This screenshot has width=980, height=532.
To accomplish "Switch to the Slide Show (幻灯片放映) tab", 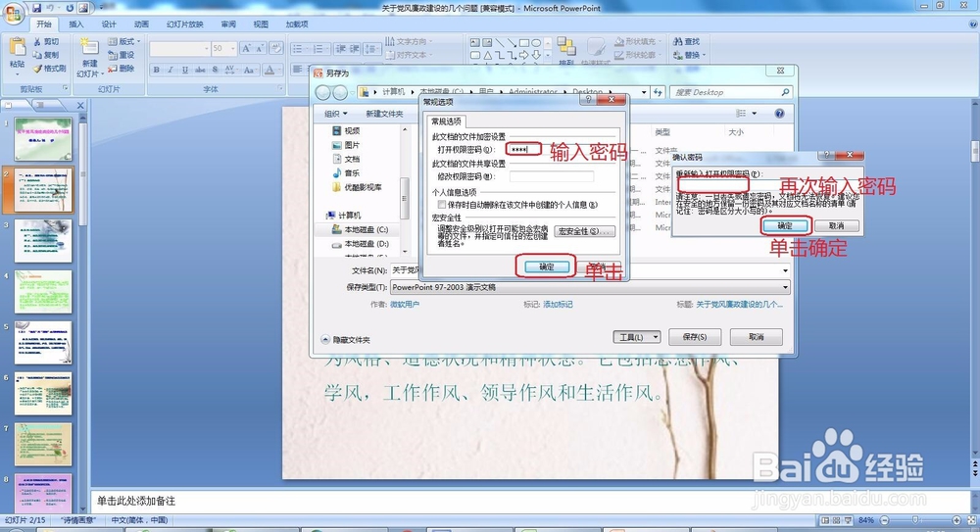I will [185, 24].
